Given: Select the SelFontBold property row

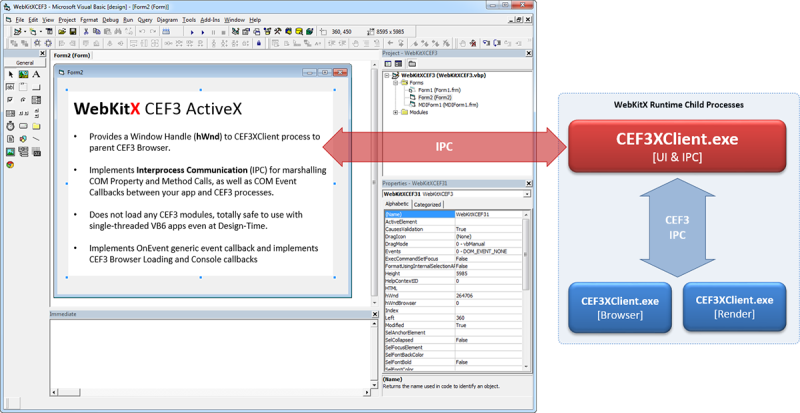Looking at the screenshot, I should tap(453, 362).
